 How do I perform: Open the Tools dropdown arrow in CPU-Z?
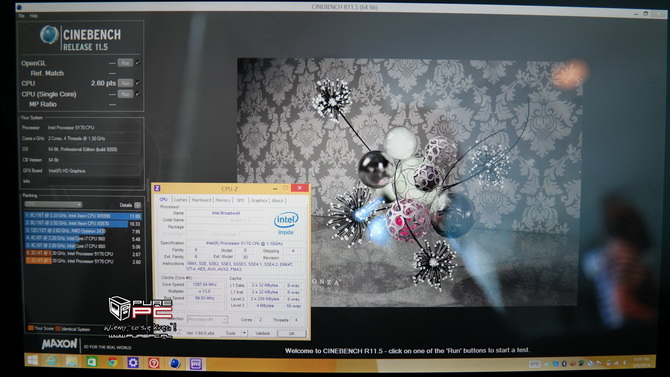point(244,333)
